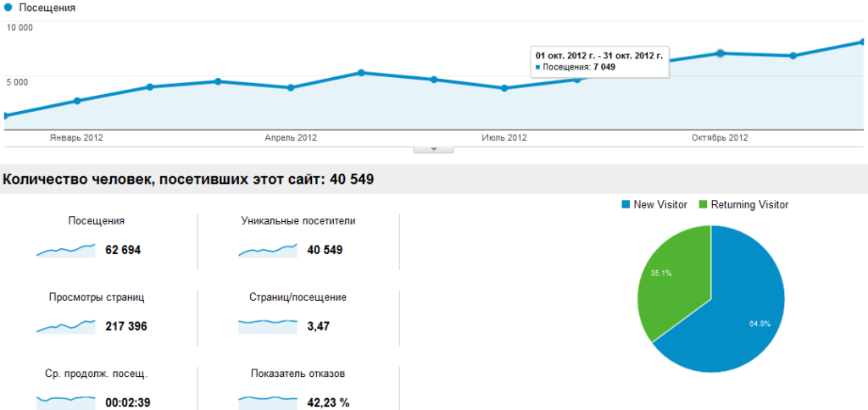Screen dimensions: 868x410
Task: Click the Апрель 2012 axis label
Action: [x=291, y=138]
